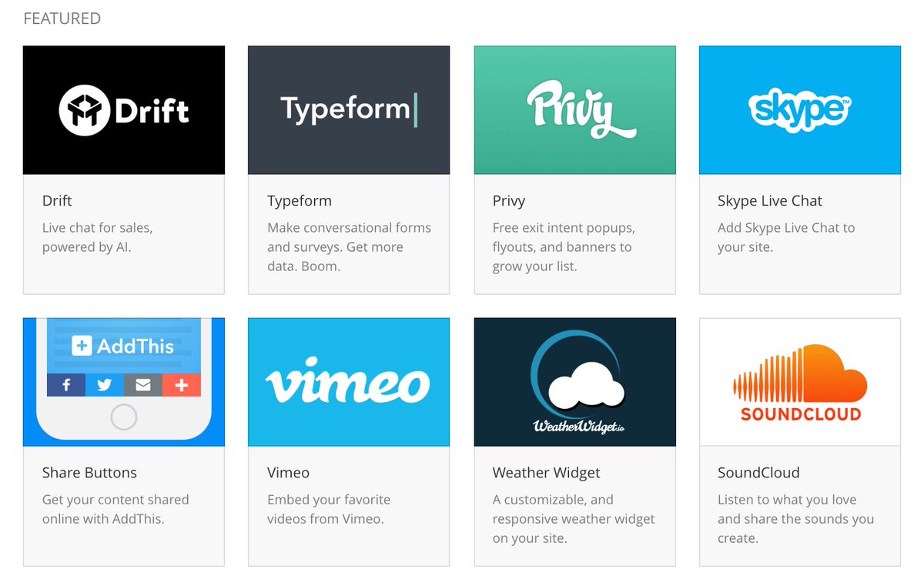The width and height of the screenshot is (924, 586).
Task: Click the envelope email icon in AddThis preview
Action: [143, 385]
